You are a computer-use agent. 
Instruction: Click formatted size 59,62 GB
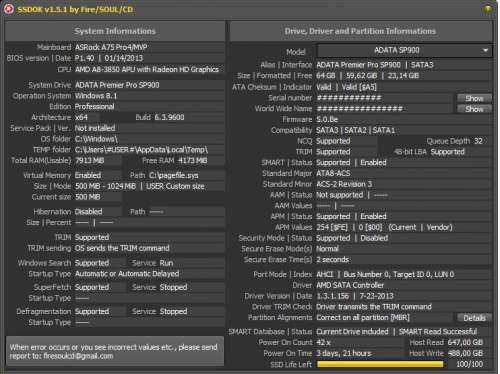click(361, 76)
